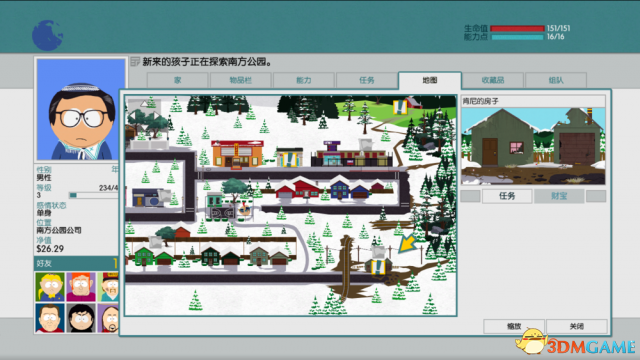Viewport: 640px width, 360px height.
Task: Click the 关闭 button
Action: pyautogui.click(x=577, y=326)
